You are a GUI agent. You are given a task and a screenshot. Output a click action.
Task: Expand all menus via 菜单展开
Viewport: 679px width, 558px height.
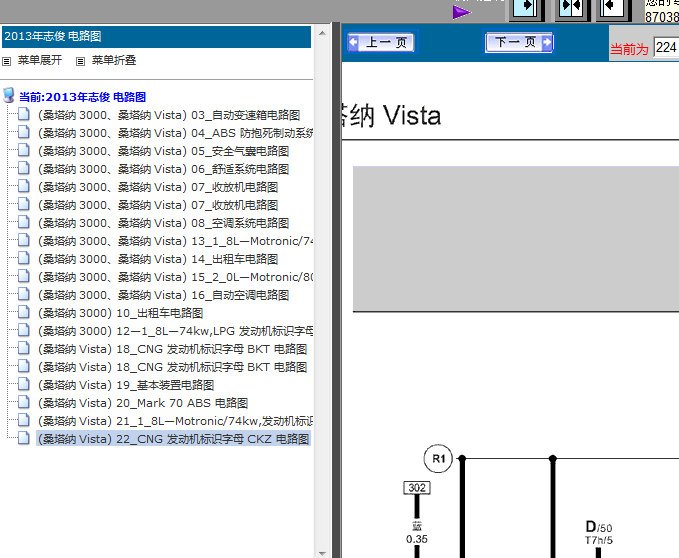pyautogui.click(x=40, y=60)
